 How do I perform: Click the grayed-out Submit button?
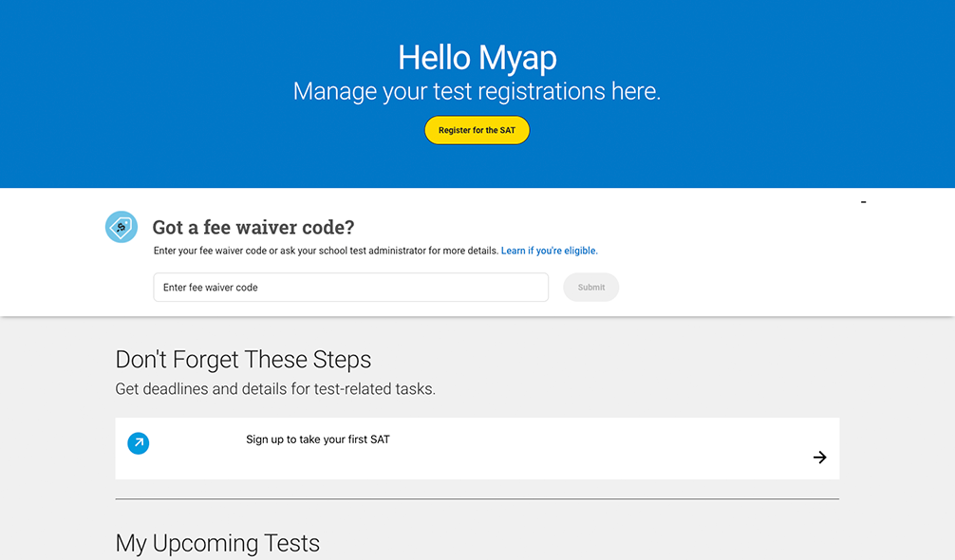(590, 288)
